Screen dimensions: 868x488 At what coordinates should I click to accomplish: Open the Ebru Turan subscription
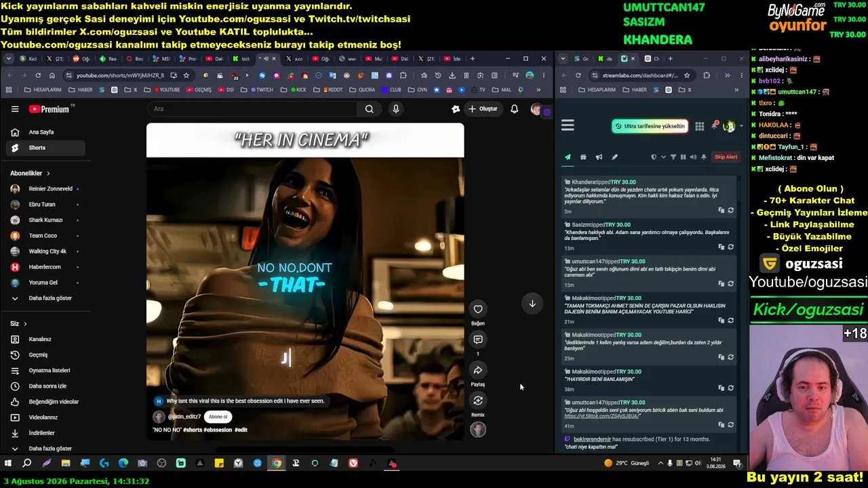tap(45, 205)
